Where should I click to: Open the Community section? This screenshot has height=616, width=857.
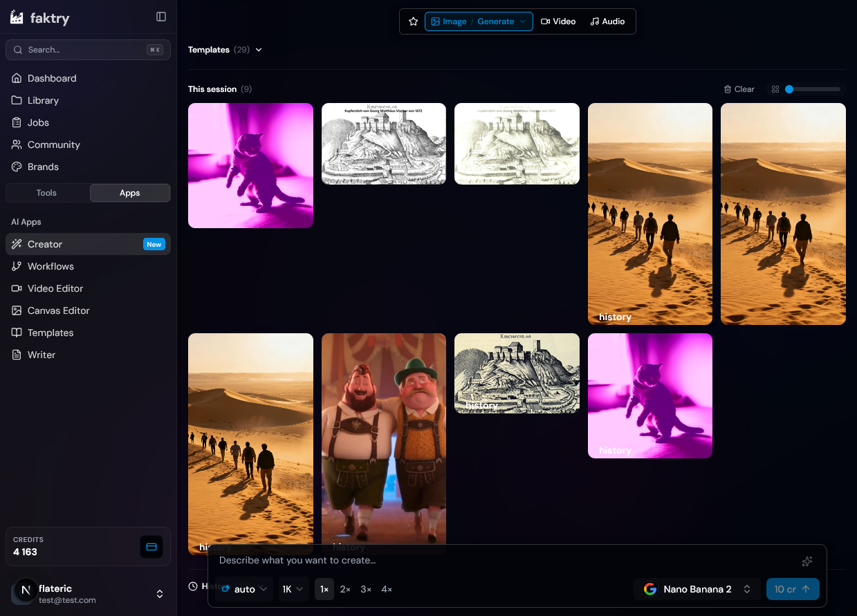click(88, 144)
